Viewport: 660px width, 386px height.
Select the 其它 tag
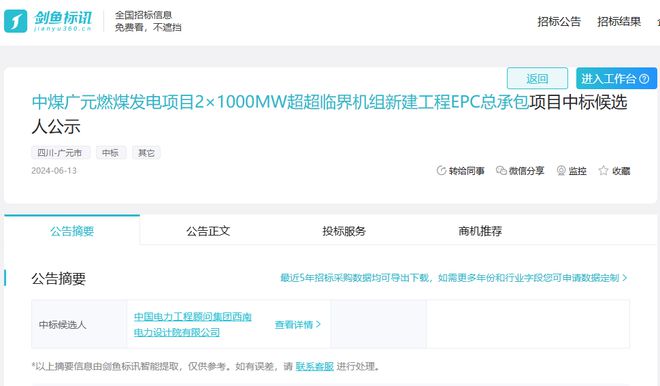point(146,152)
